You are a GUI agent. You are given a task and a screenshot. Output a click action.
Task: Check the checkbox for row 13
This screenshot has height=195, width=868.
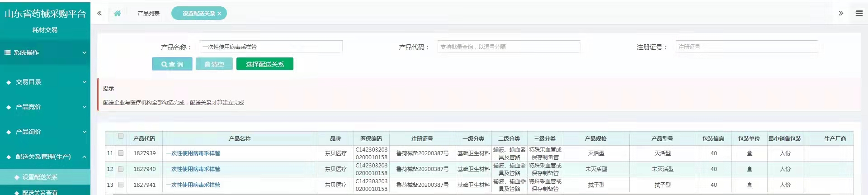121,185
